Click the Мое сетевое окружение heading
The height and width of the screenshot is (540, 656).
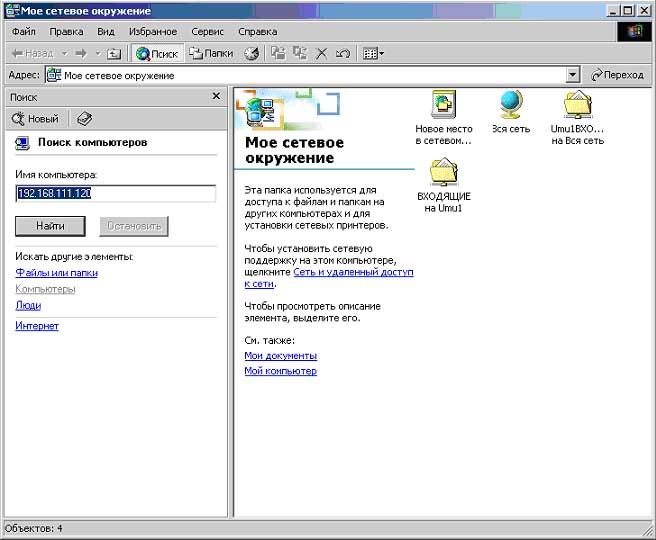tap(294, 150)
